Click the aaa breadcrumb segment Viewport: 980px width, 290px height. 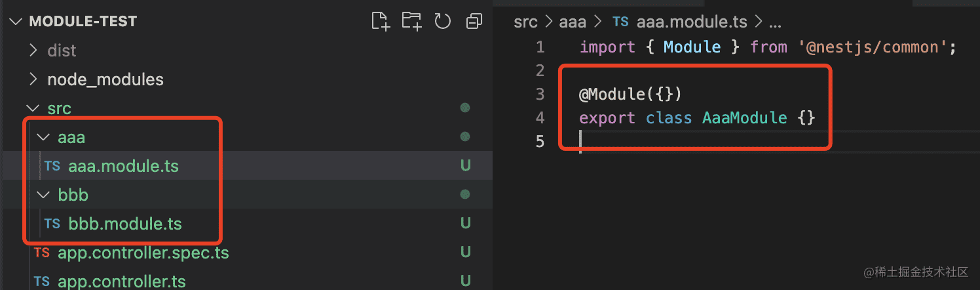pyautogui.click(x=573, y=22)
